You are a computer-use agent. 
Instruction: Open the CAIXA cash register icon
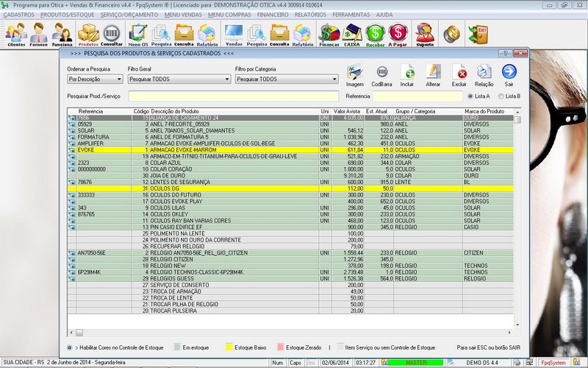pyautogui.click(x=352, y=34)
